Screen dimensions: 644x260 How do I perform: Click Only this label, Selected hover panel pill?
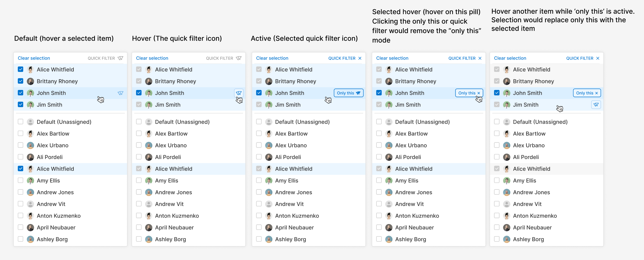[467, 93]
